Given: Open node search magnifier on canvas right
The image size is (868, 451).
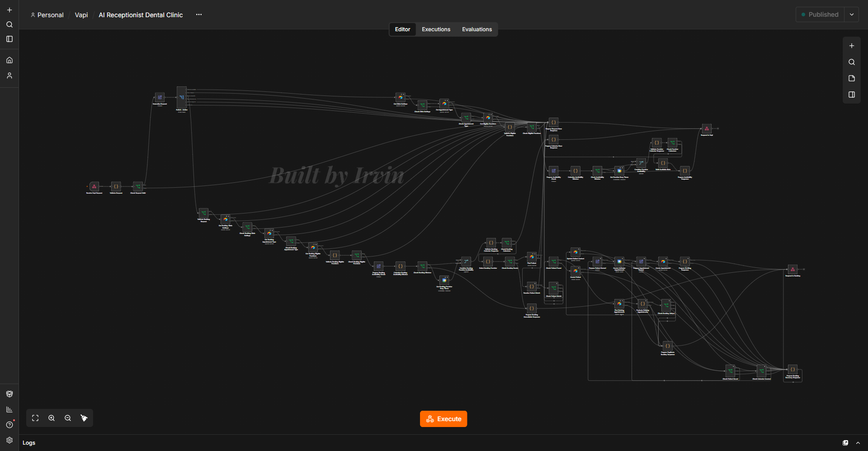Looking at the screenshot, I should [x=852, y=62].
